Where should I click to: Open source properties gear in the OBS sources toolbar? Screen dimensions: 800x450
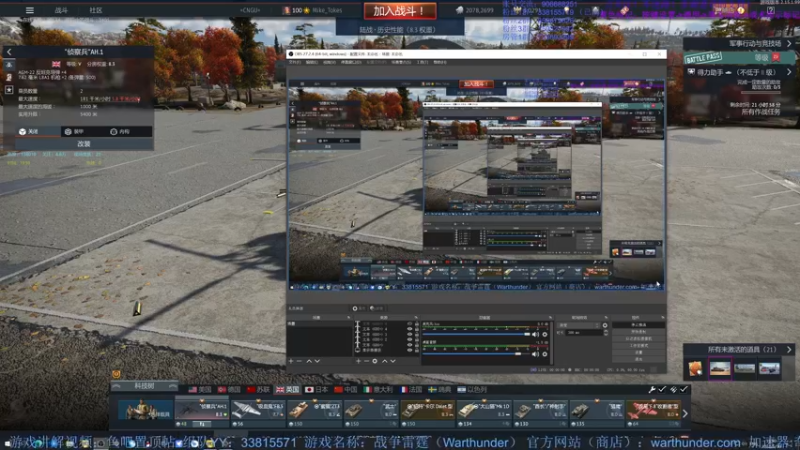[375, 361]
